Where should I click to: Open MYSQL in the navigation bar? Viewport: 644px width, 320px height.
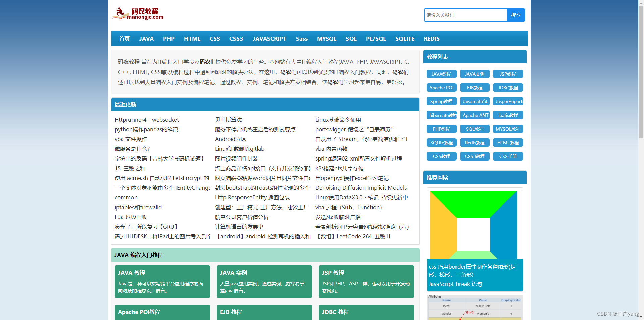(327, 39)
